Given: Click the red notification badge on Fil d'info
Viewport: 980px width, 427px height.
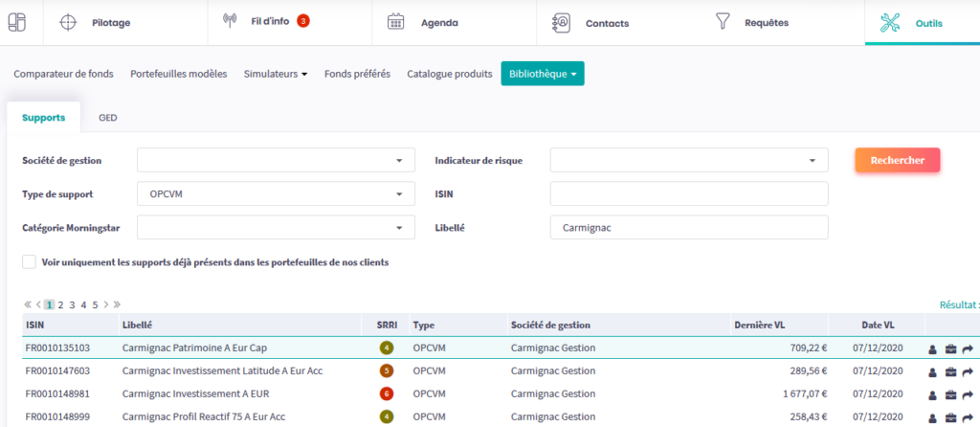Looking at the screenshot, I should pyautogui.click(x=302, y=21).
